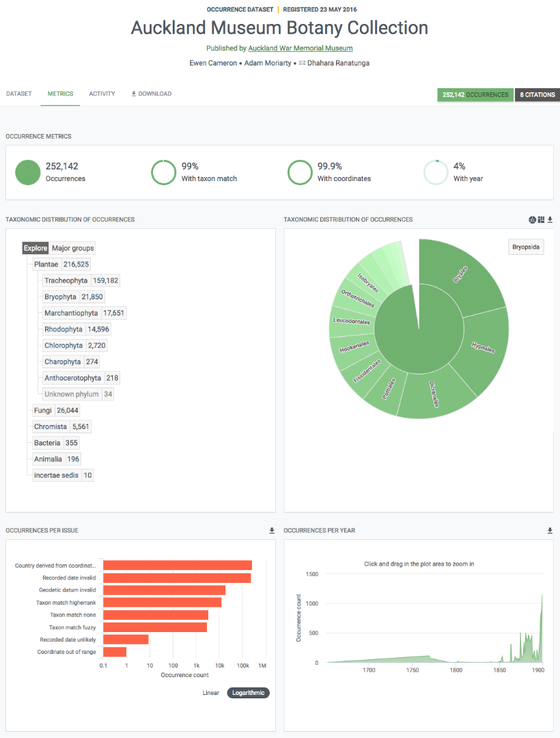Screen dimensions: 560x738
Task: Click the 8 Citations button
Action: (536, 95)
